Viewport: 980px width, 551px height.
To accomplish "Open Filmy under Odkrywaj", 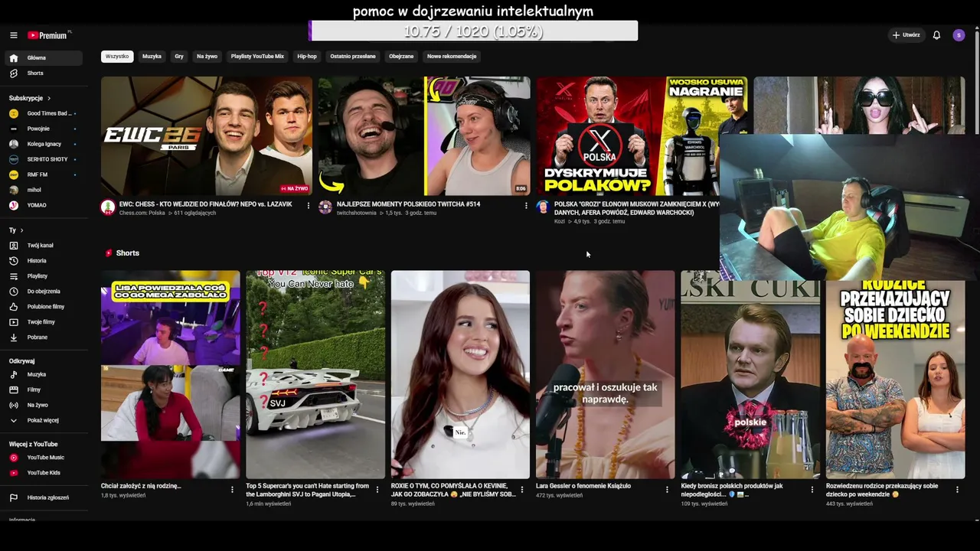I will tap(44, 390).
